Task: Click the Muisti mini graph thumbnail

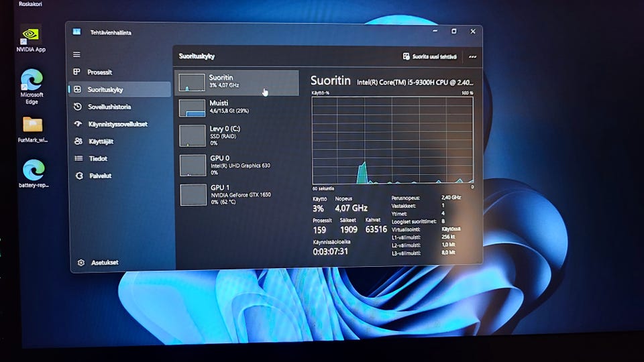Action: coord(192,108)
